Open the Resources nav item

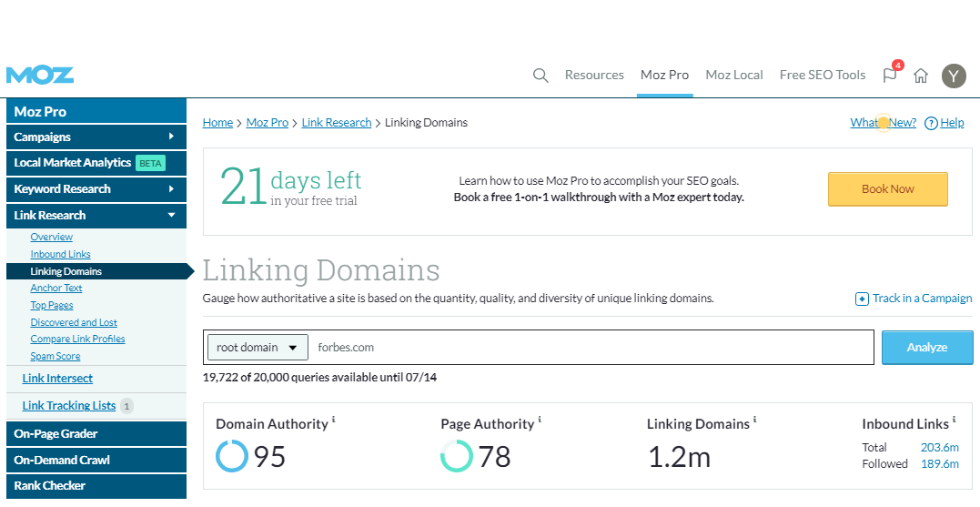(594, 75)
